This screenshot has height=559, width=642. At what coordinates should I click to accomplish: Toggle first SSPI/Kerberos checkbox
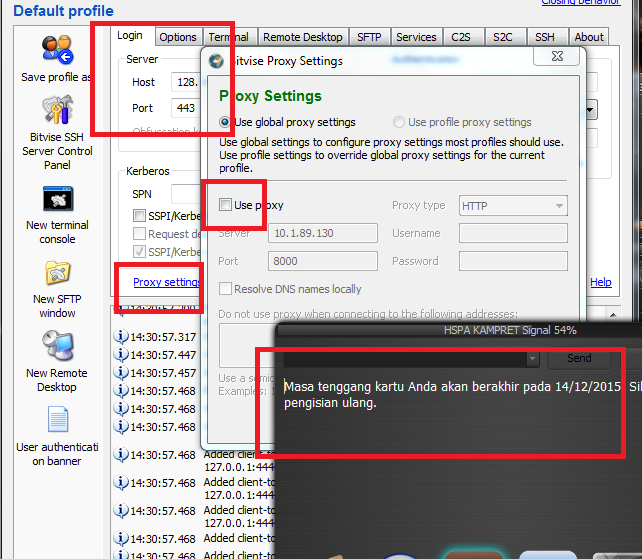pos(139,215)
